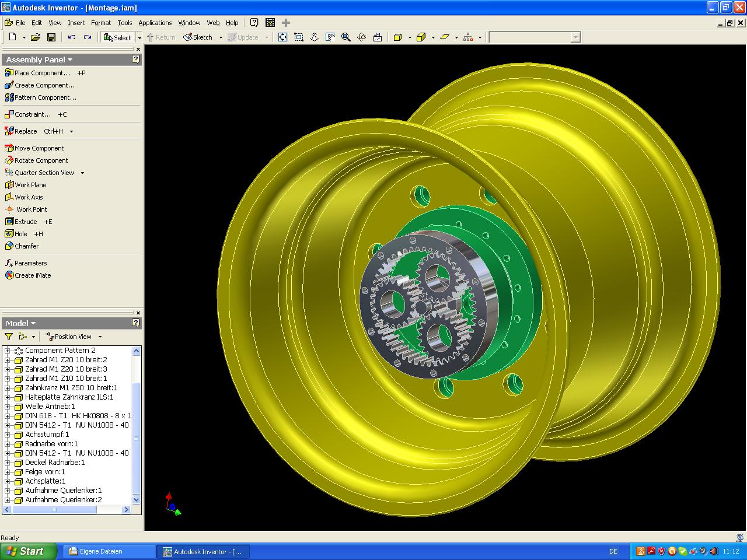This screenshot has width=747, height=560.
Task: Open the Model title dropdown
Action: 33,323
